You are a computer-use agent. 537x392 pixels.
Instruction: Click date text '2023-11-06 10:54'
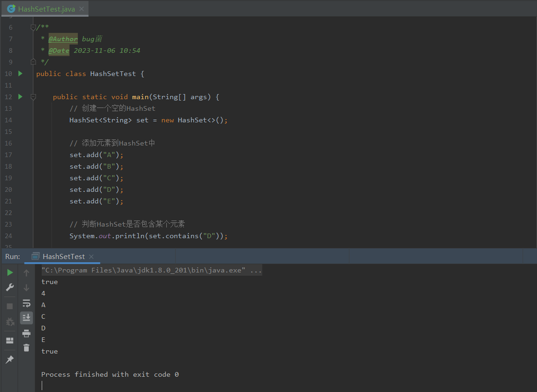(107, 51)
